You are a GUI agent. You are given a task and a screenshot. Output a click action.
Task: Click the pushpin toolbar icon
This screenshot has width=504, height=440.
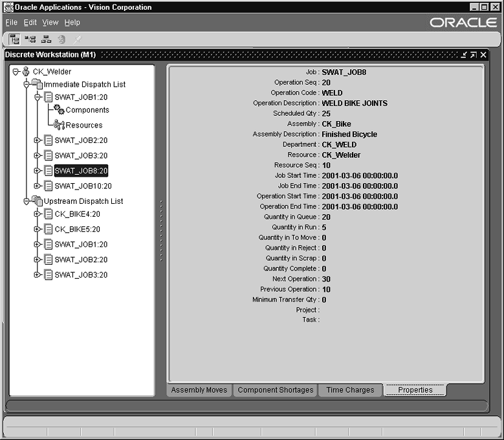pos(78,39)
